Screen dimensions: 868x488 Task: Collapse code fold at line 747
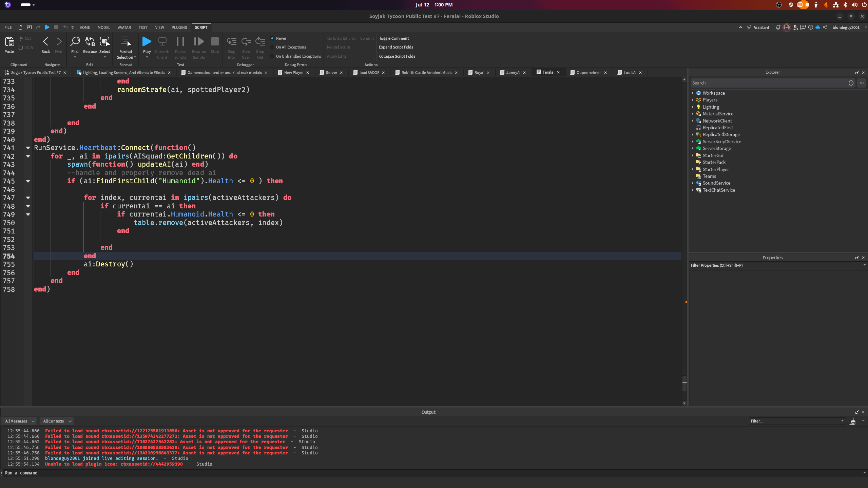click(x=28, y=198)
